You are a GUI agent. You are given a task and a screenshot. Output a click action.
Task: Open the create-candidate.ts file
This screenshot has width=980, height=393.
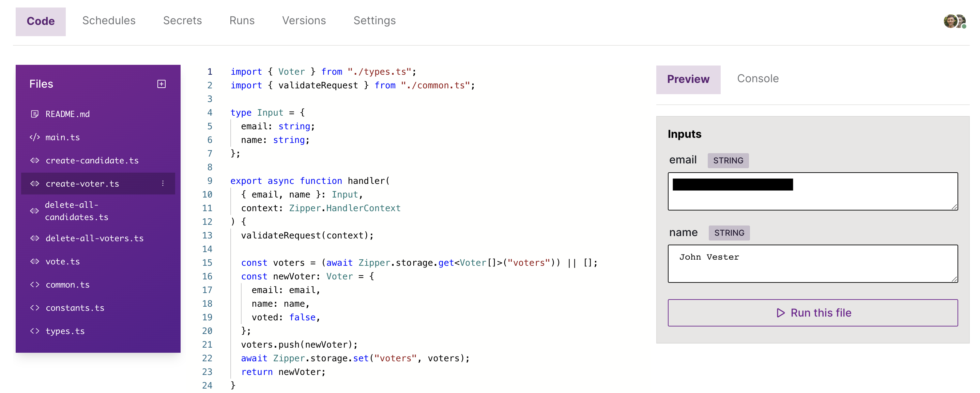(x=92, y=160)
